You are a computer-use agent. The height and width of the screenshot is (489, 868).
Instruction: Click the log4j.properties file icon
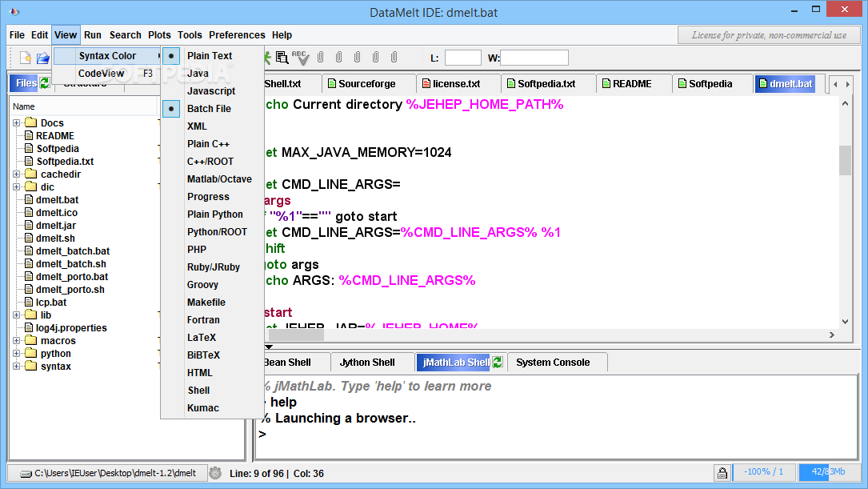click(30, 327)
